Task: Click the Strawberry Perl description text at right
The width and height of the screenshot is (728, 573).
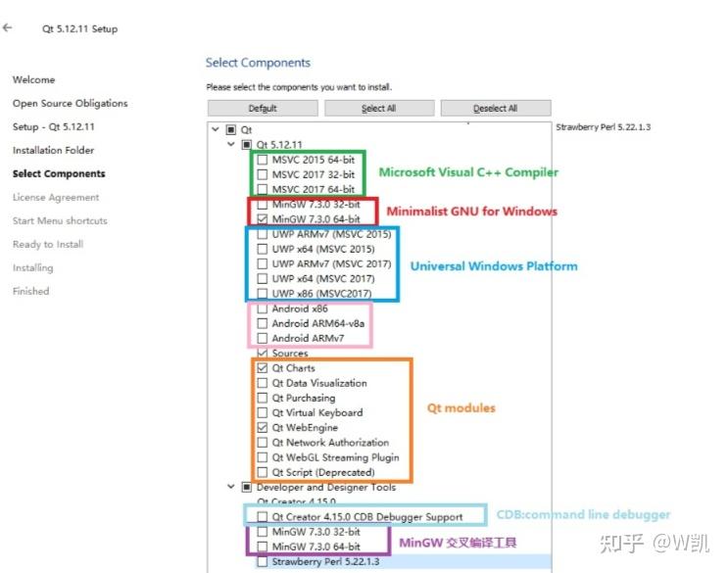Action: (x=604, y=126)
